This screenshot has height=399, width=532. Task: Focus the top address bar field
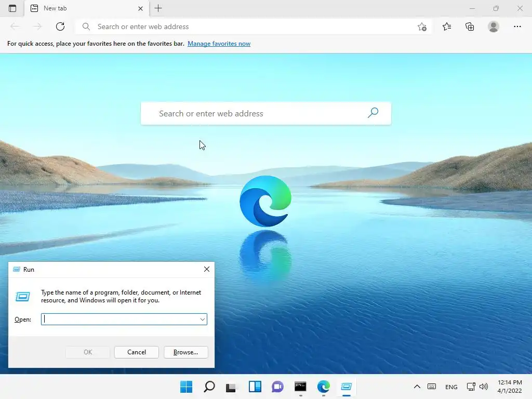[254, 26]
